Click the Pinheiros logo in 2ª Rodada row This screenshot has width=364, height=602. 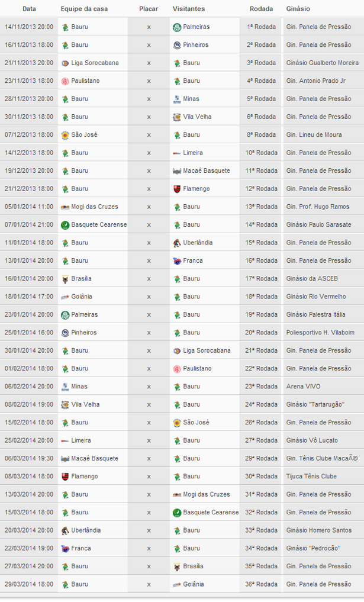point(177,45)
